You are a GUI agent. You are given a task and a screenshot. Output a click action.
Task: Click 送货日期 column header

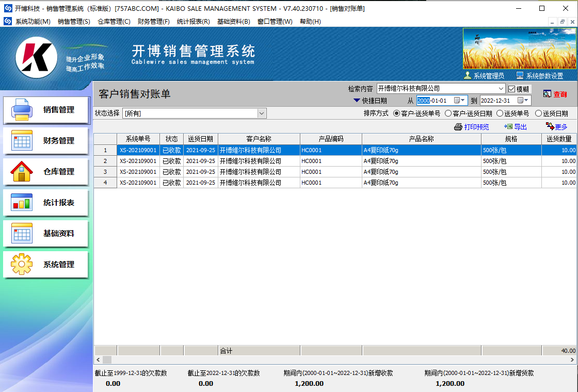tap(201, 139)
